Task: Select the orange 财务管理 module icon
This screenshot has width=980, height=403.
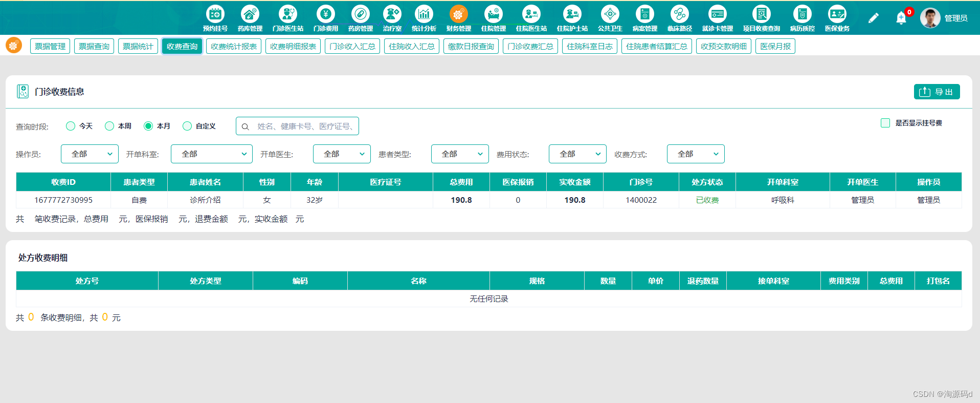Action: [458, 14]
